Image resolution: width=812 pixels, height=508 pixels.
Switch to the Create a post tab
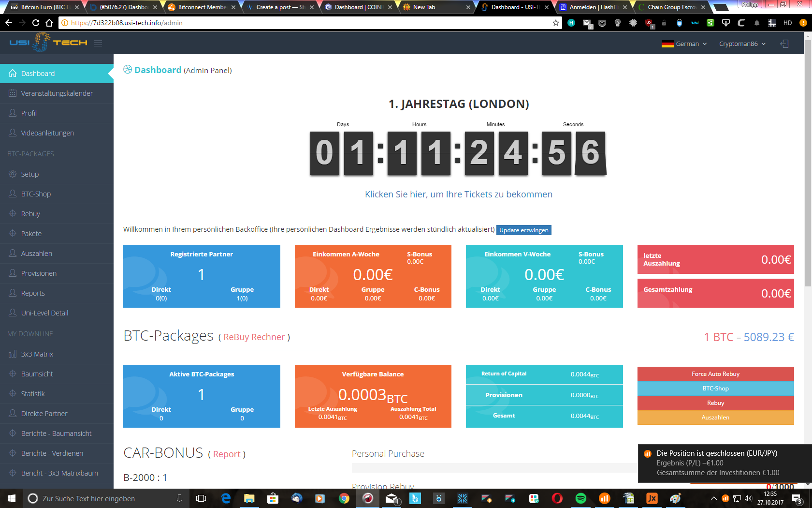point(280,7)
